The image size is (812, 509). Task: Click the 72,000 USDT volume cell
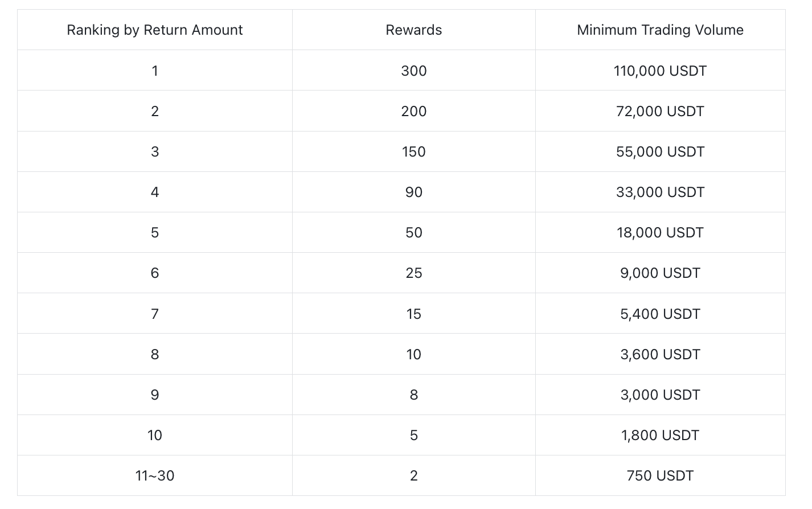coord(660,111)
